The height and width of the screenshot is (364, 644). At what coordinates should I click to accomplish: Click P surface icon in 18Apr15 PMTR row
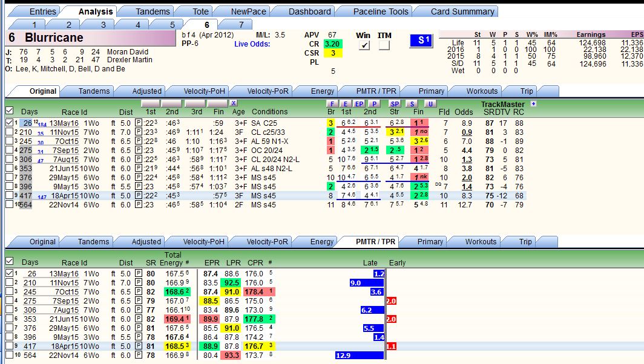click(139, 346)
